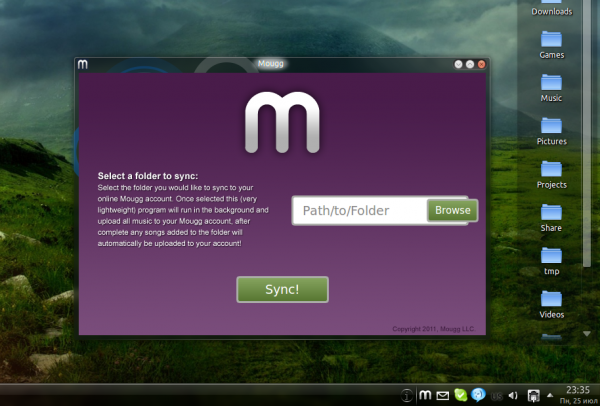
Task: Expand the hidden tray icons arrow
Action: click(x=550, y=395)
